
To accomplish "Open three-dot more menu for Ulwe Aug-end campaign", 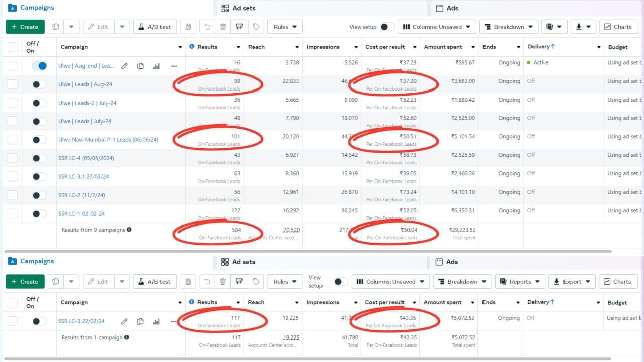I will click(174, 66).
